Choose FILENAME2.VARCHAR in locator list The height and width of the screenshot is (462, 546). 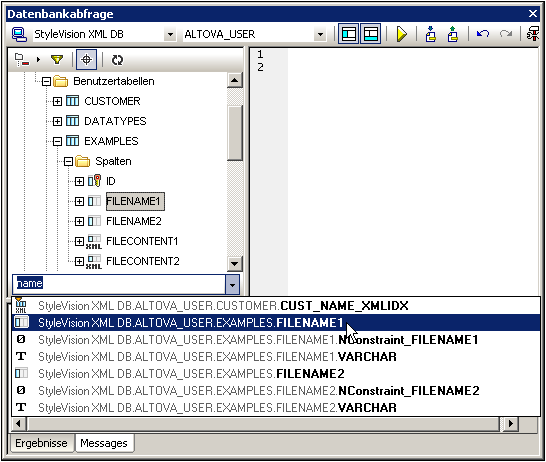click(x=276, y=407)
